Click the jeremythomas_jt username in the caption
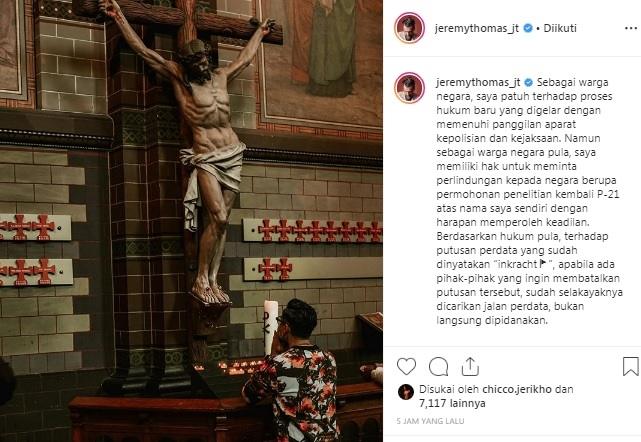Screen dimensions: 641x442 478,82
